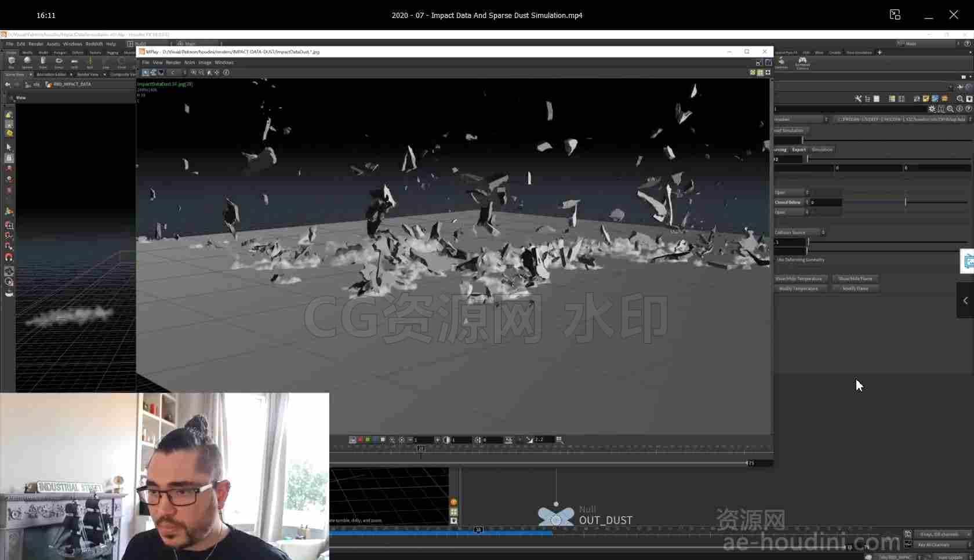Click the slider beside the Closed Below value field

click(x=906, y=202)
